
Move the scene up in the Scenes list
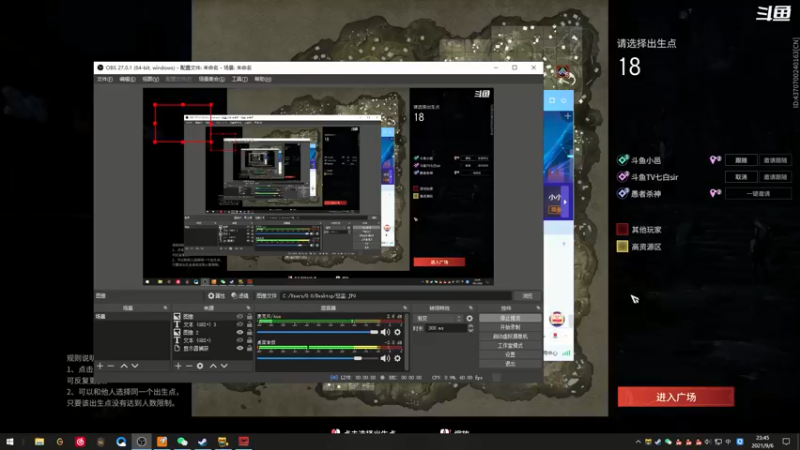(124, 366)
